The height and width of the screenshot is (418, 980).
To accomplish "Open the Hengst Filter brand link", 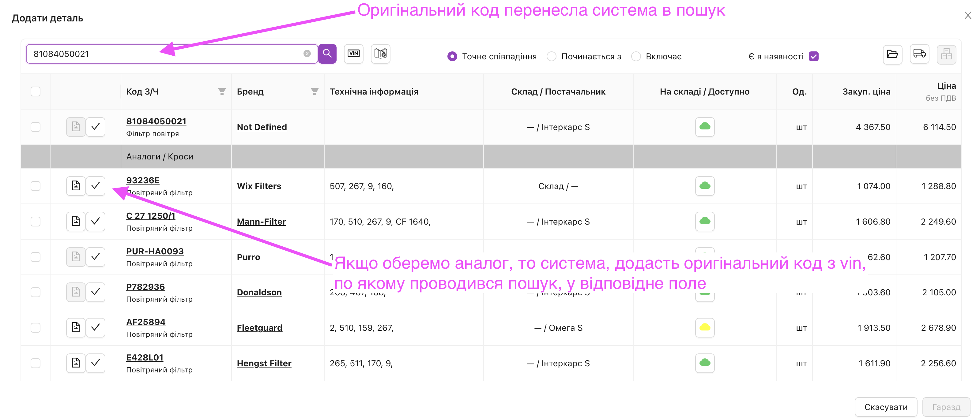I will pyautogui.click(x=264, y=363).
